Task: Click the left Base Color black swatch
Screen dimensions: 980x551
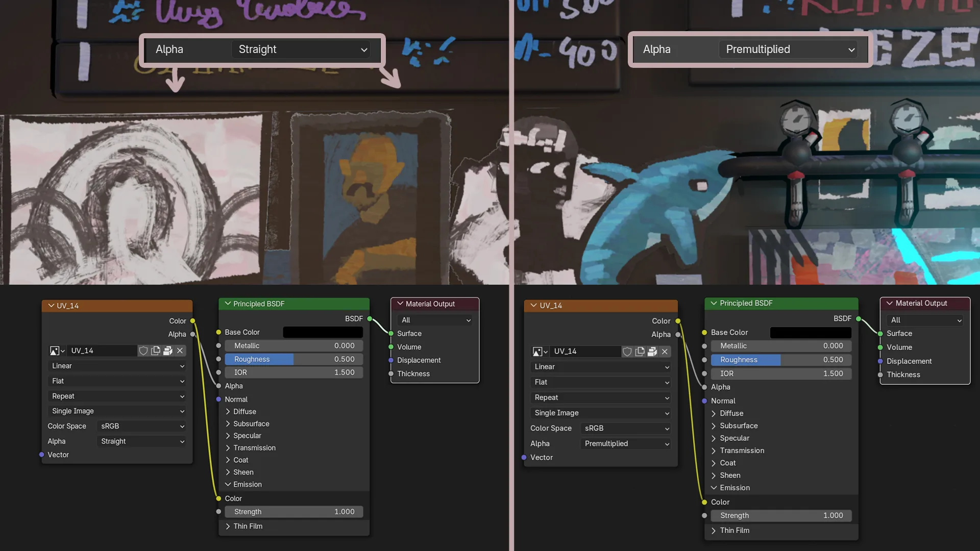Action: 323,332
